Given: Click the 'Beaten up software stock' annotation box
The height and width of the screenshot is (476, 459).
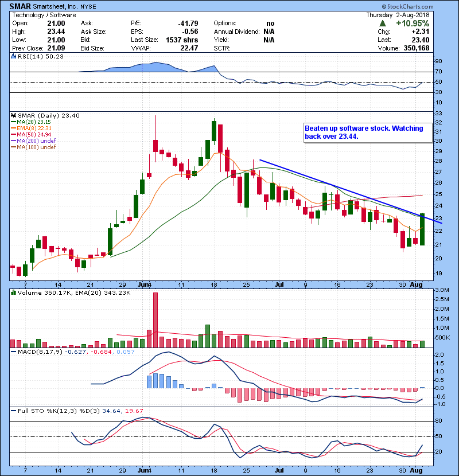Looking at the screenshot, I should pos(368,132).
